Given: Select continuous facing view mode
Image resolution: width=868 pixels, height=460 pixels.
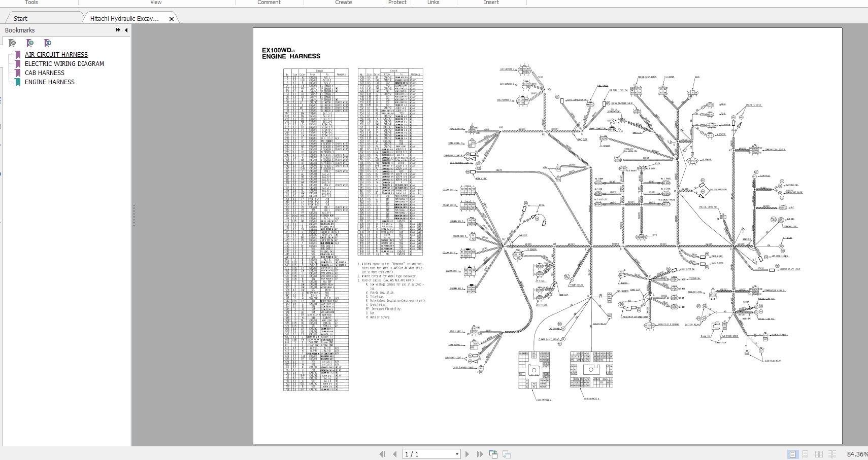Looking at the screenshot, I should point(832,454).
